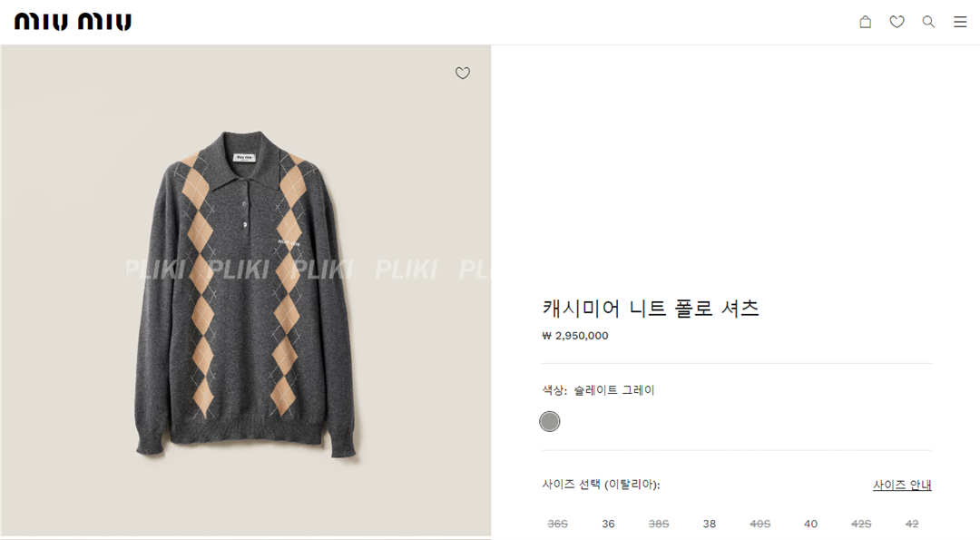Click the 슬레이트 그레이 color label
This screenshot has height=540, width=980.
pos(613,390)
